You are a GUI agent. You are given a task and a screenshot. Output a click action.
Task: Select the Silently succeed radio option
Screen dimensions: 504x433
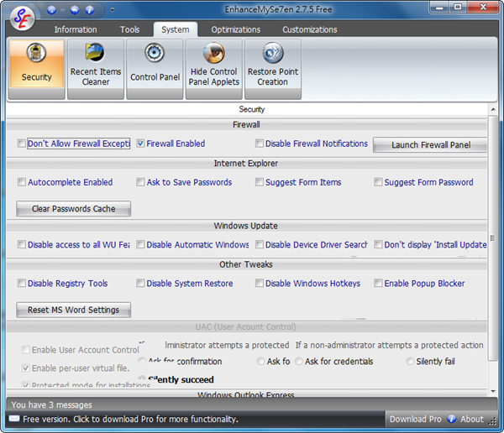pos(142,379)
